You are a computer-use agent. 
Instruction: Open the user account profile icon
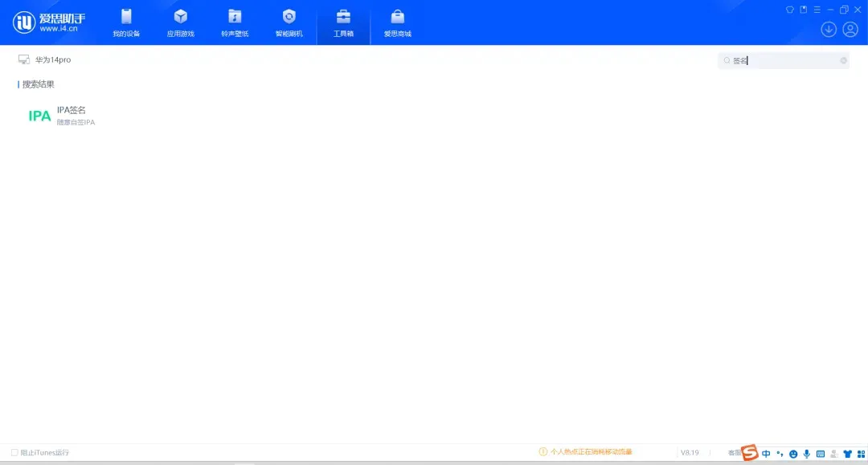pos(850,30)
